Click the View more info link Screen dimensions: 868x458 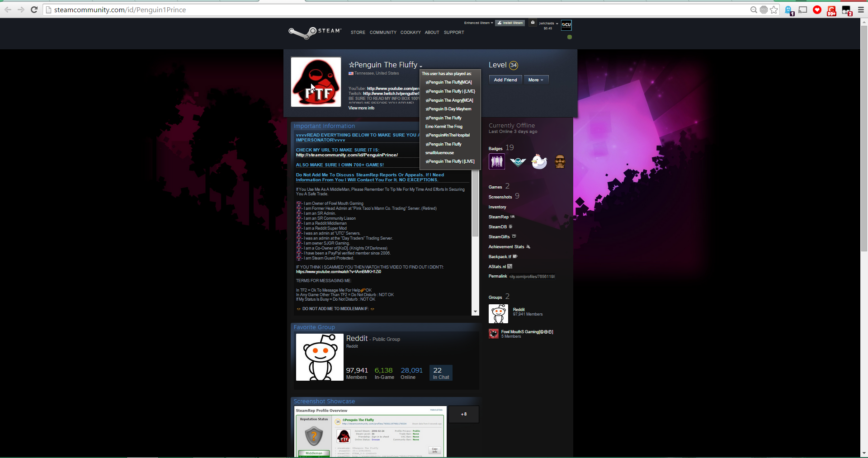coord(361,108)
